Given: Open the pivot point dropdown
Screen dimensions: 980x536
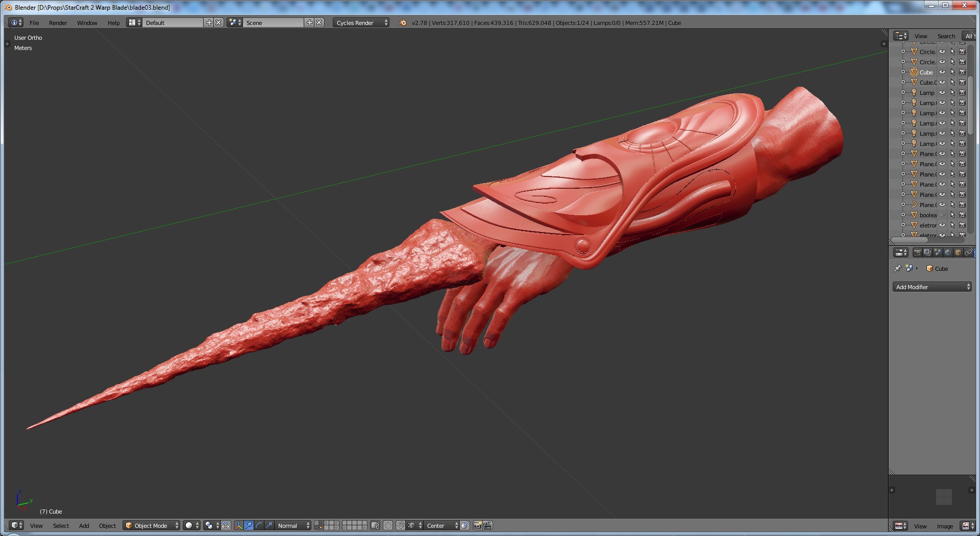Looking at the screenshot, I should [x=212, y=525].
